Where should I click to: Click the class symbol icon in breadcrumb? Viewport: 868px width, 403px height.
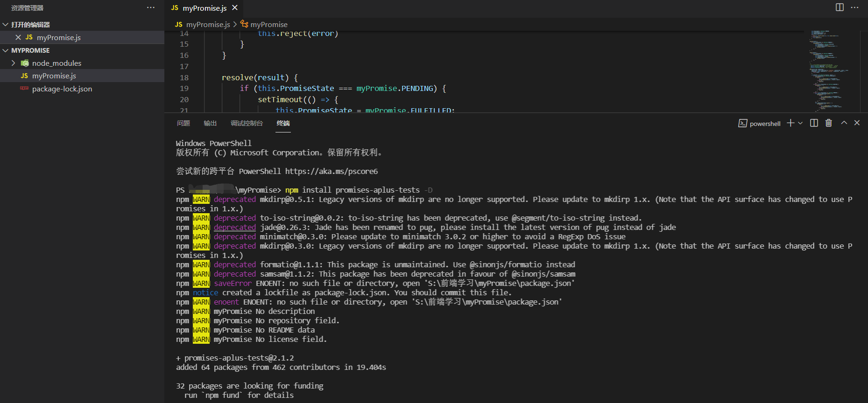click(244, 24)
